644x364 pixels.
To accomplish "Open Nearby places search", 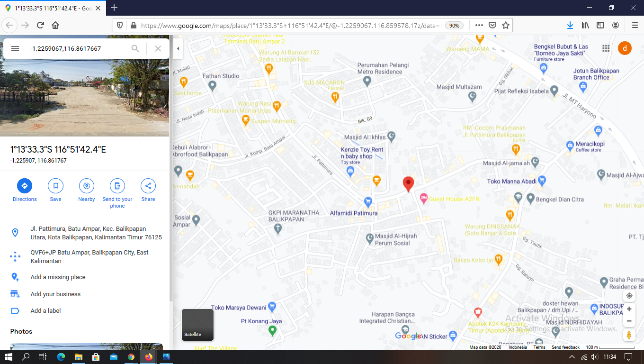I will coord(87,186).
